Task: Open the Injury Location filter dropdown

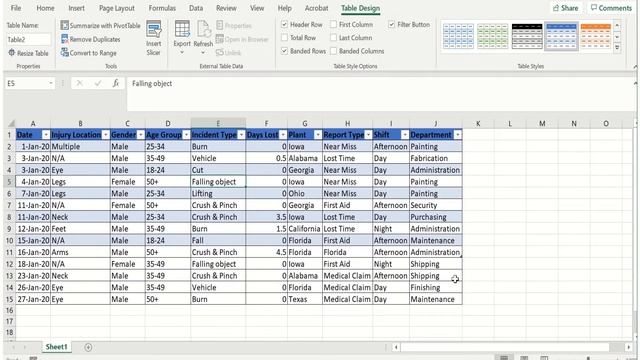Action: pos(106,135)
